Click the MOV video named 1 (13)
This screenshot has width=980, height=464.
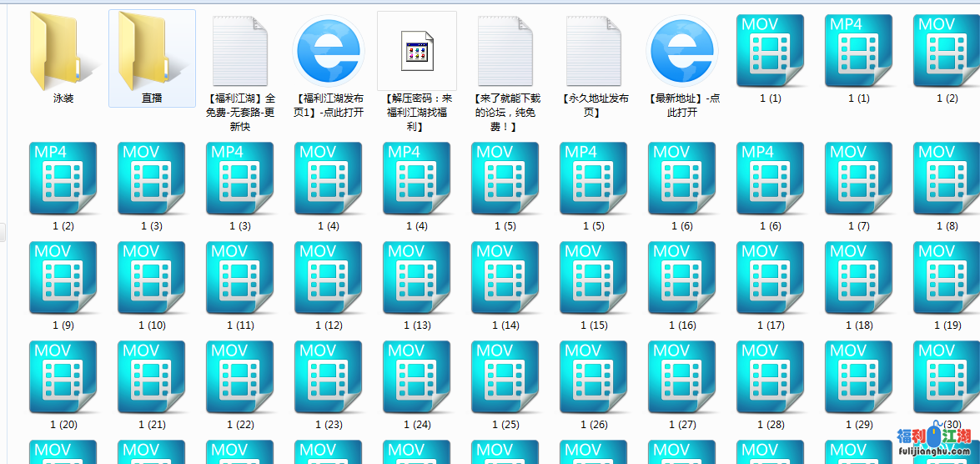[x=417, y=278]
